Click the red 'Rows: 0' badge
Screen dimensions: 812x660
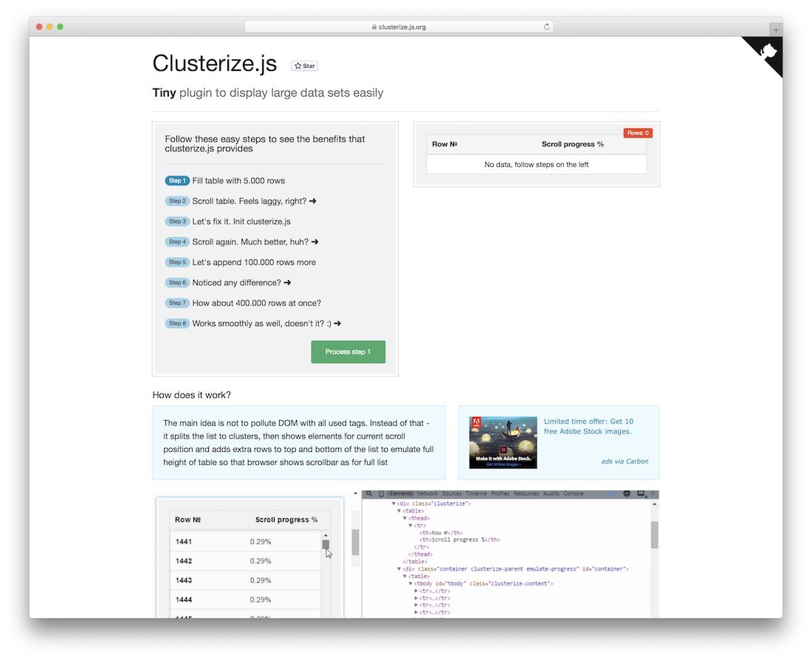coord(638,133)
